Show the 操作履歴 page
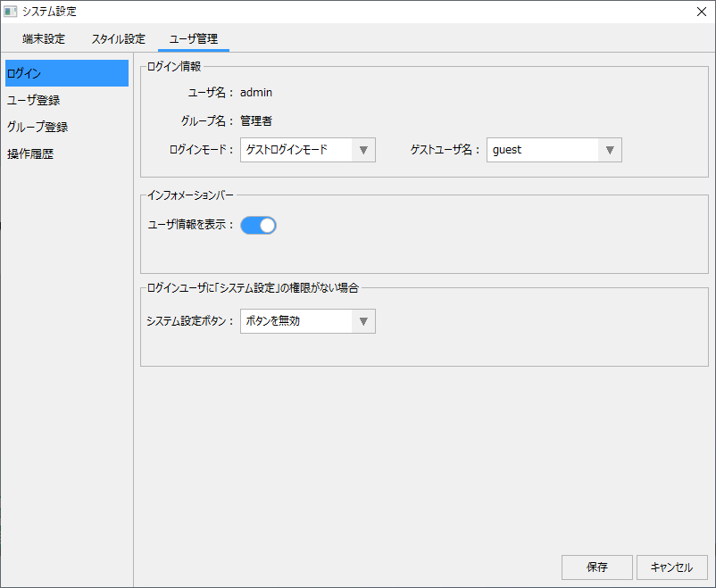This screenshot has width=716, height=588. click(30, 153)
